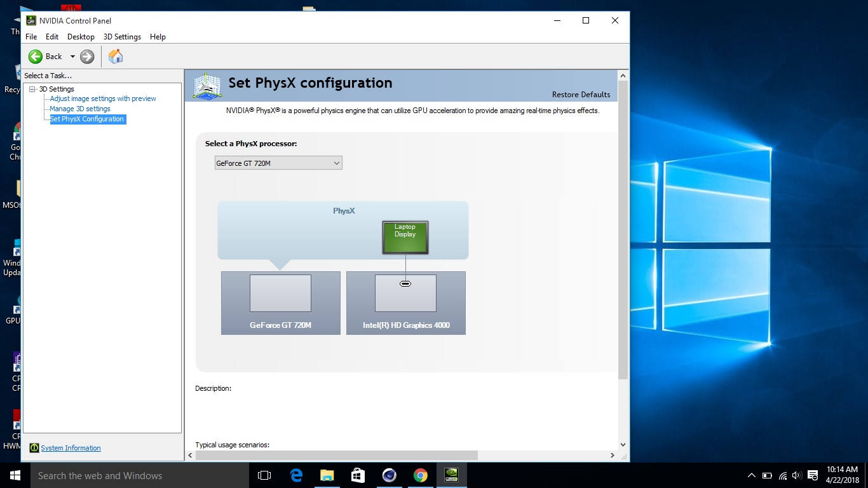This screenshot has width=868, height=488.
Task: Click Restore Defaults
Action: (x=581, y=95)
